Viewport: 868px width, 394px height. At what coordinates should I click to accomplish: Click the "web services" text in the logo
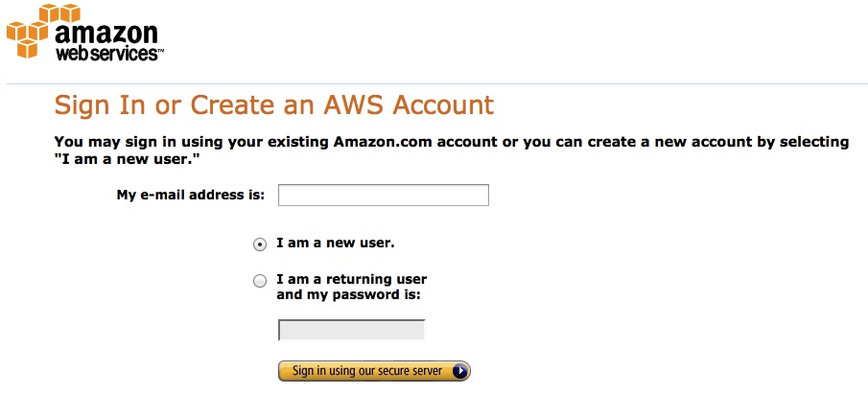(106, 54)
